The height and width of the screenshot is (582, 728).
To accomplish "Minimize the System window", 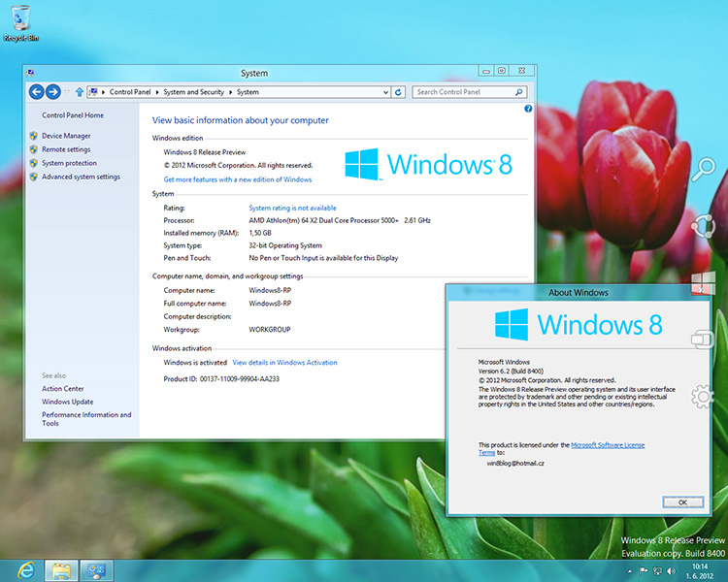I will tap(486, 71).
